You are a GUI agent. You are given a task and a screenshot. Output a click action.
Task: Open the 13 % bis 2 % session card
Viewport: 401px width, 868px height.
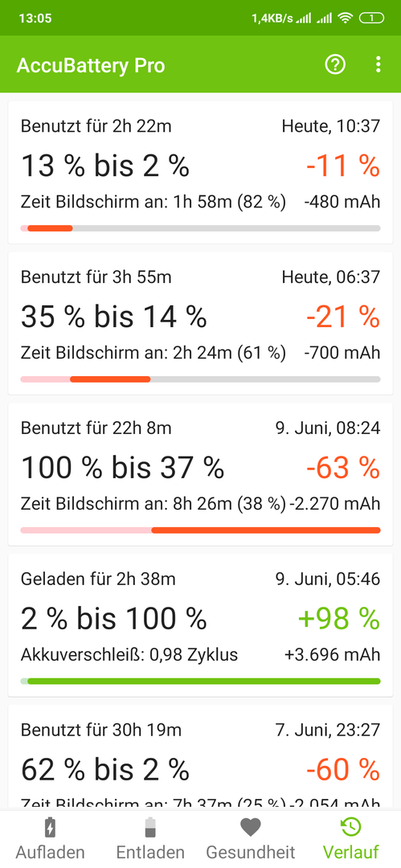[x=201, y=172]
